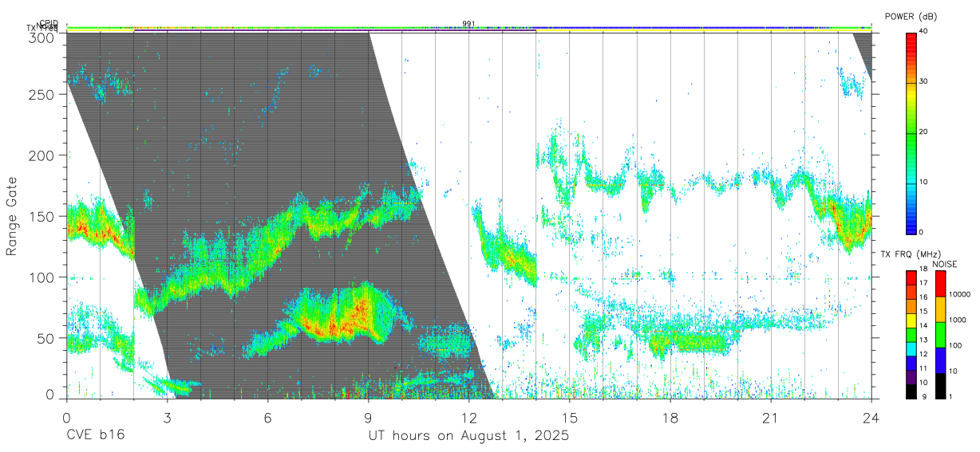Click the hour 9 x-axis tick label

click(368, 418)
